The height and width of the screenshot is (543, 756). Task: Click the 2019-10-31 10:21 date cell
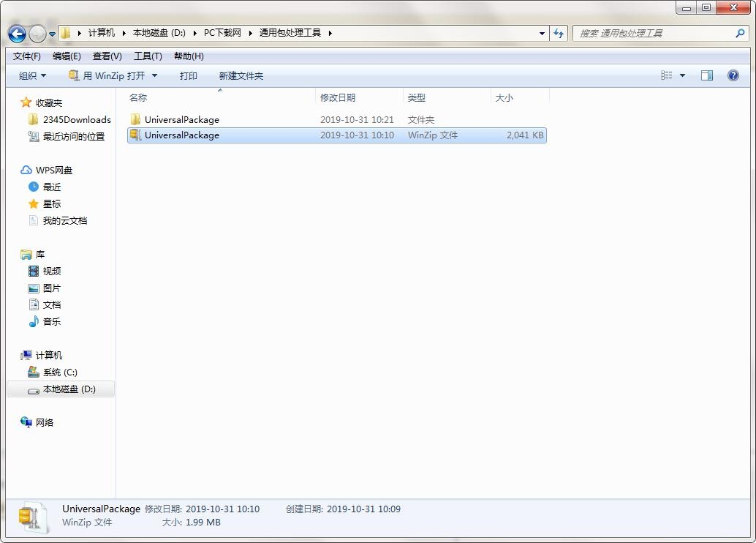[x=357, y=120]
